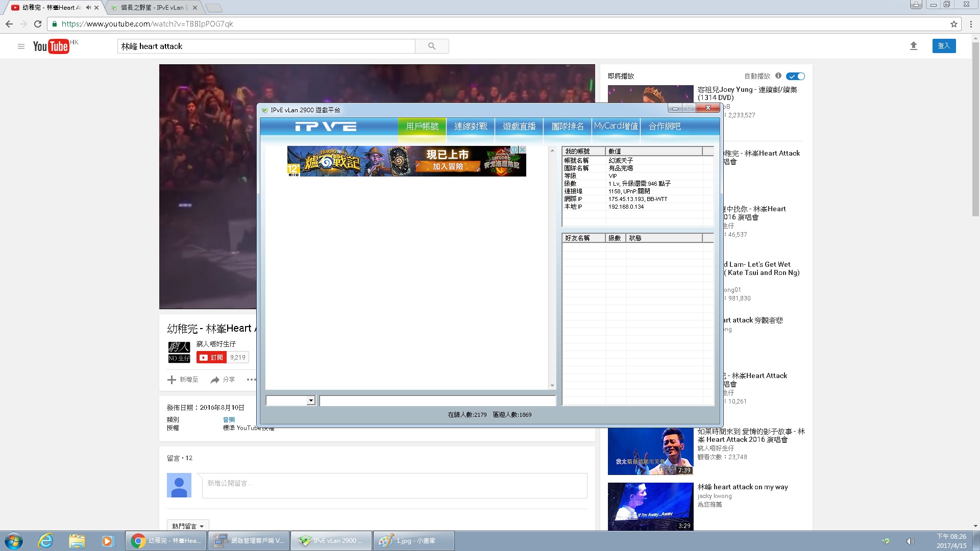The height and width of the screenshot is (551, 980).
Task: Click the red subscribe 訂閱 button
Action: pyautogui.click(x=211, y=358)
